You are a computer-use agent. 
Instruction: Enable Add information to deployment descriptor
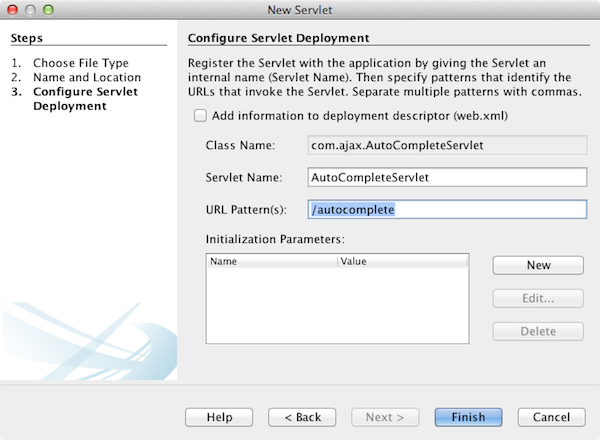click(201, 115)
